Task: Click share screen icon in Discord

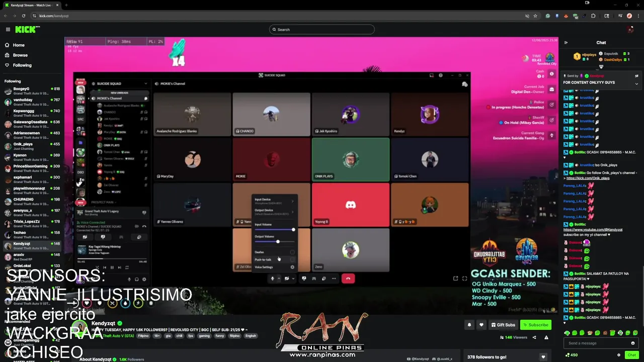Action: (304, 279)
